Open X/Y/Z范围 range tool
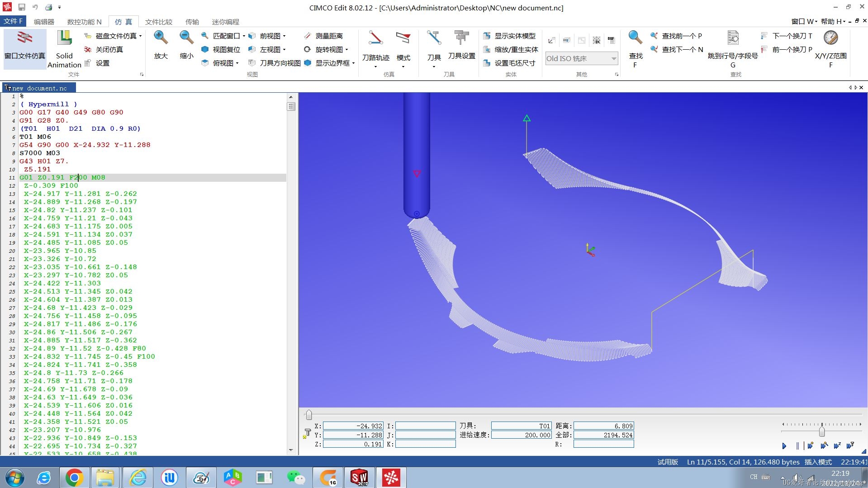Screen dimensions: 868x488 [x=830, y=49]
